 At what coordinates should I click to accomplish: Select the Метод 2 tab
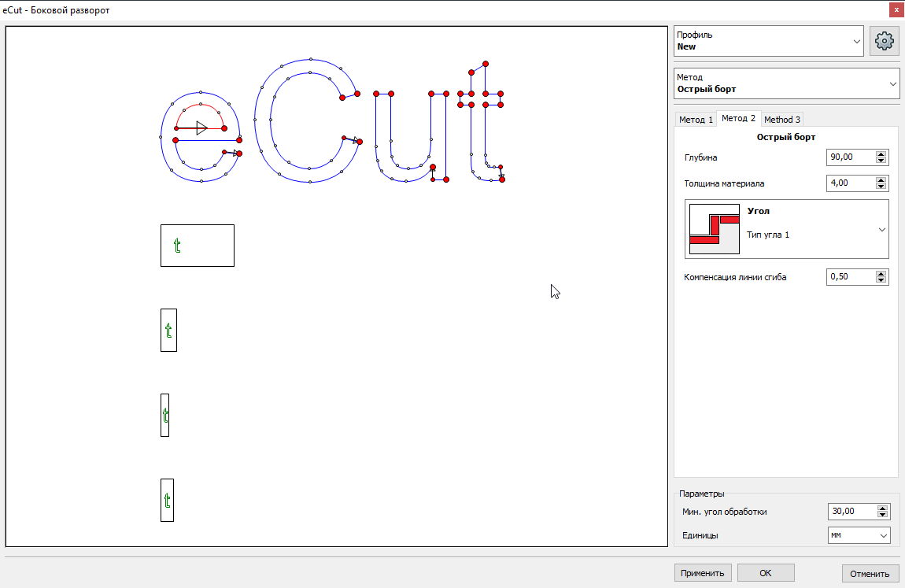tap(738, 118)
